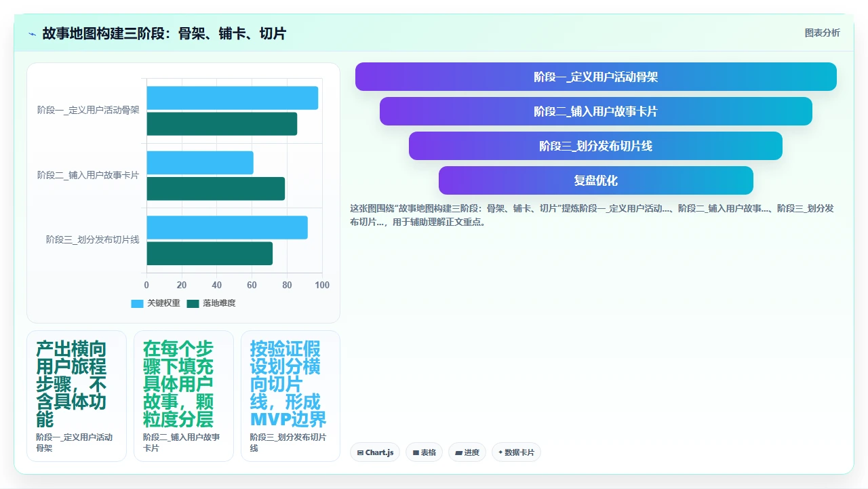Click the 数据卡片 tag

(x=516, y=452)
